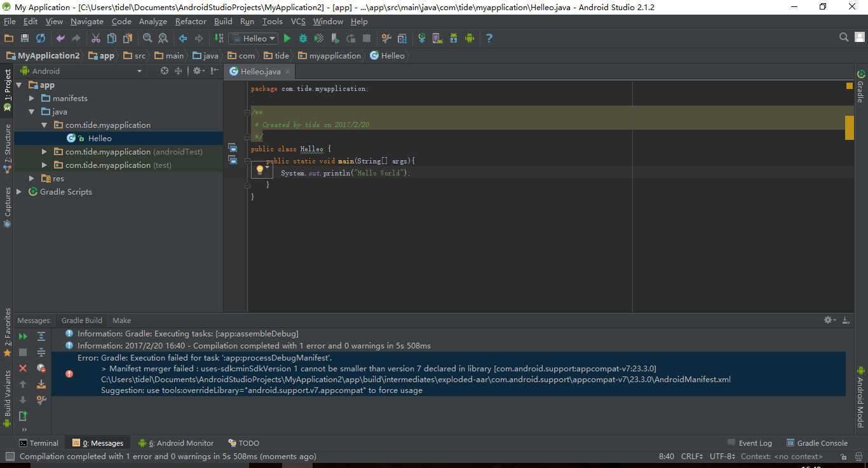Collapse the java folder node
Screen dimensions: 868x468
32,111
